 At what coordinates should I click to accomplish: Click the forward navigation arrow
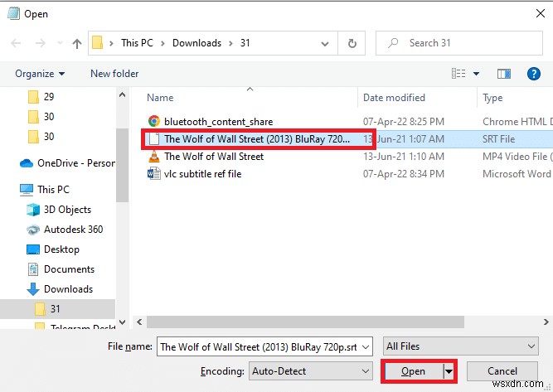[41, 43]
